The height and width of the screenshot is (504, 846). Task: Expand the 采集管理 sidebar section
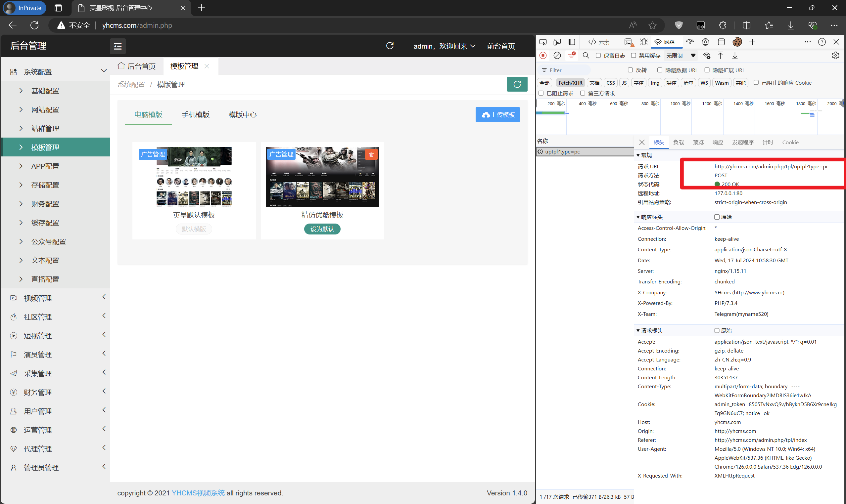55,373
